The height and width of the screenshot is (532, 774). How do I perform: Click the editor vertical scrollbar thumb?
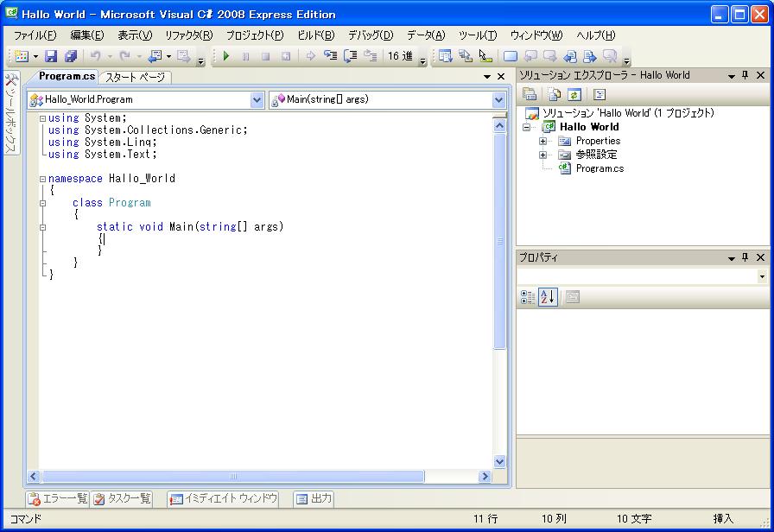499,241
